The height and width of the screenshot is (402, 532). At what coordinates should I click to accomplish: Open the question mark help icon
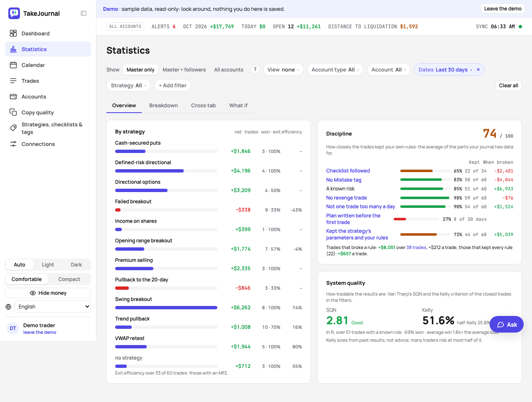[x=255, y=69]
